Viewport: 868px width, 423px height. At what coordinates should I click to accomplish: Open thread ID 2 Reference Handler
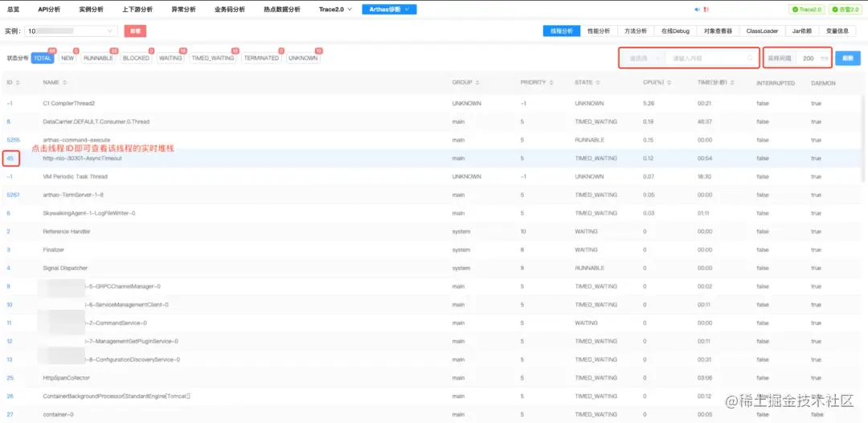pos(8,232)
